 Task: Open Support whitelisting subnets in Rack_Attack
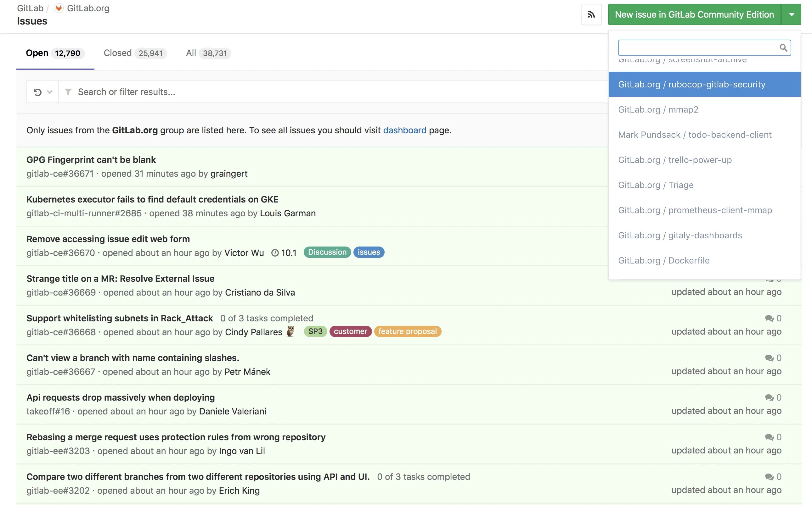pyautogui.click(x=120, y=318)
